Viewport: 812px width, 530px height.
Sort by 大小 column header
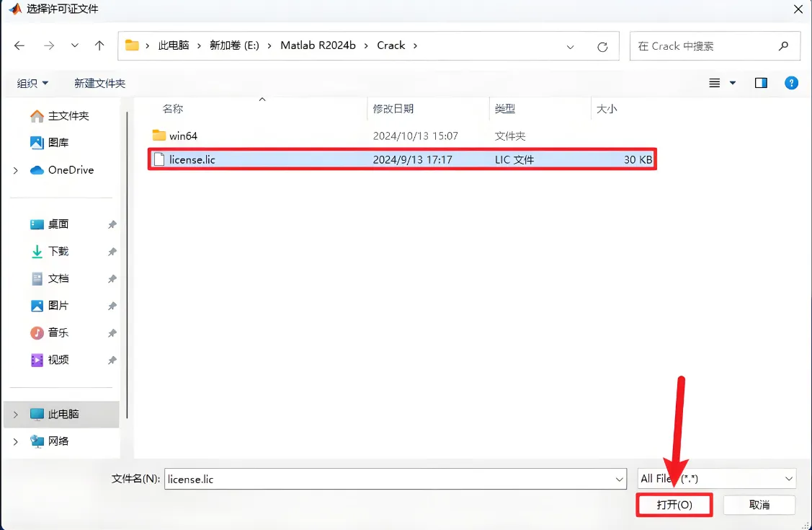(607, 109)
